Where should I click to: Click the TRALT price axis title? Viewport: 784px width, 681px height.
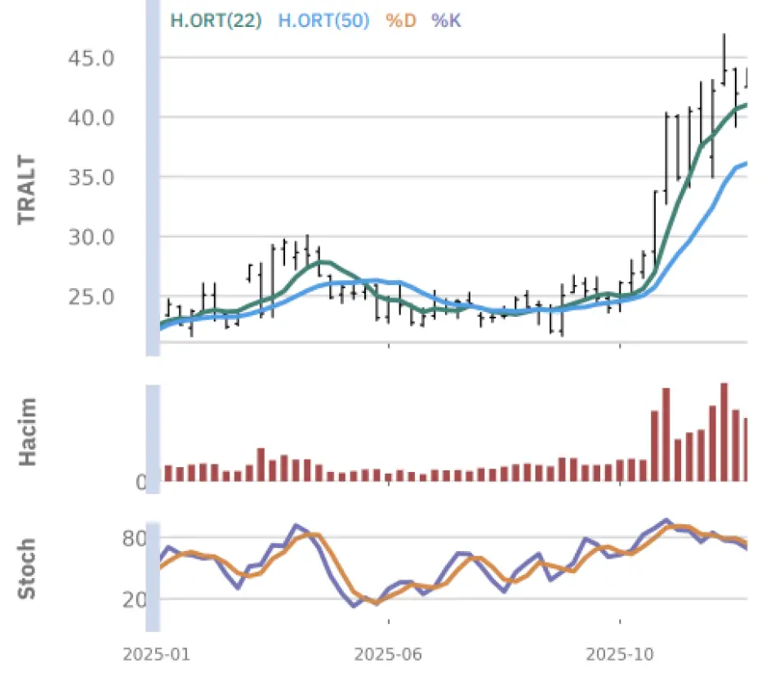(27, 189)
